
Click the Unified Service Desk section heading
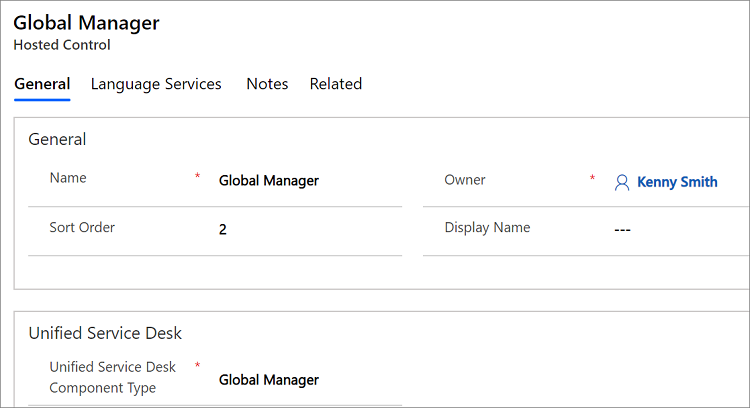(x=105, y=333)
